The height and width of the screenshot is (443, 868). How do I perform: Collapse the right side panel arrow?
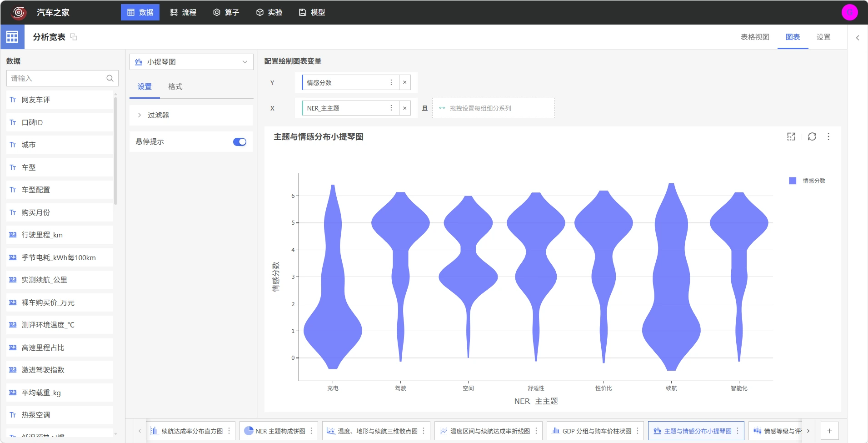[x=858, y=38]
